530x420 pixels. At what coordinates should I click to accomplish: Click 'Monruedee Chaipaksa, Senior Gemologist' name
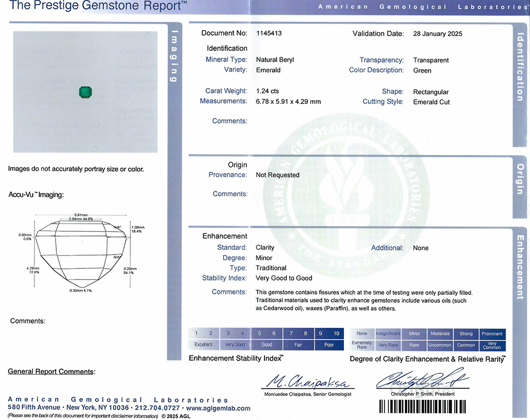307,395
